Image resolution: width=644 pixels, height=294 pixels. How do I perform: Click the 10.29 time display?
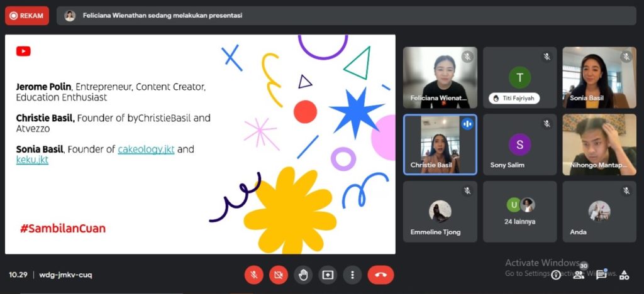(x=18, y=275)
